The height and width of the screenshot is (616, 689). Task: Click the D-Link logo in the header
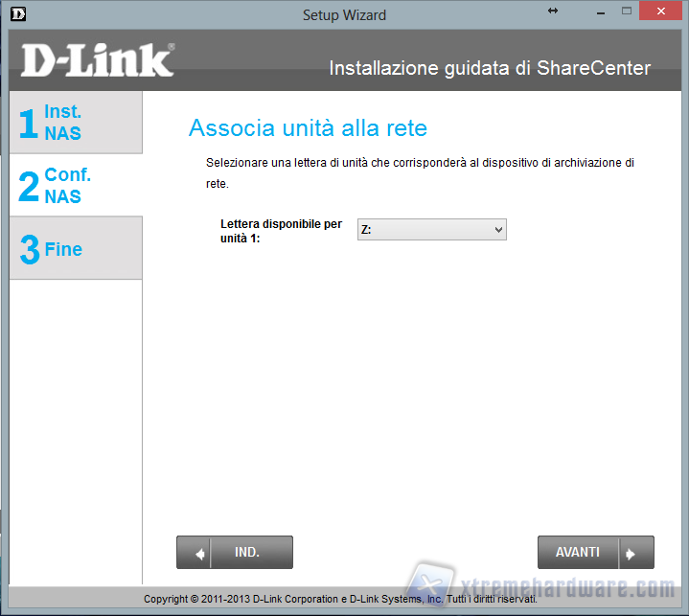97,61
